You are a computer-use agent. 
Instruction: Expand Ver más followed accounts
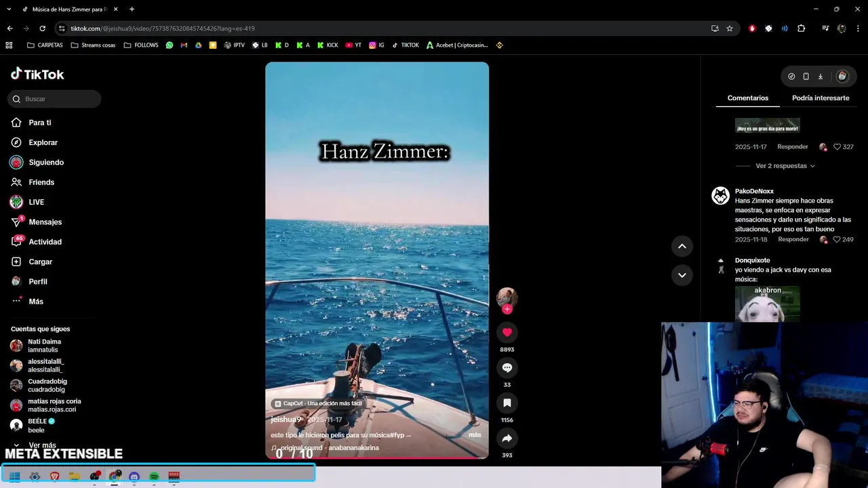coord(42,445)
